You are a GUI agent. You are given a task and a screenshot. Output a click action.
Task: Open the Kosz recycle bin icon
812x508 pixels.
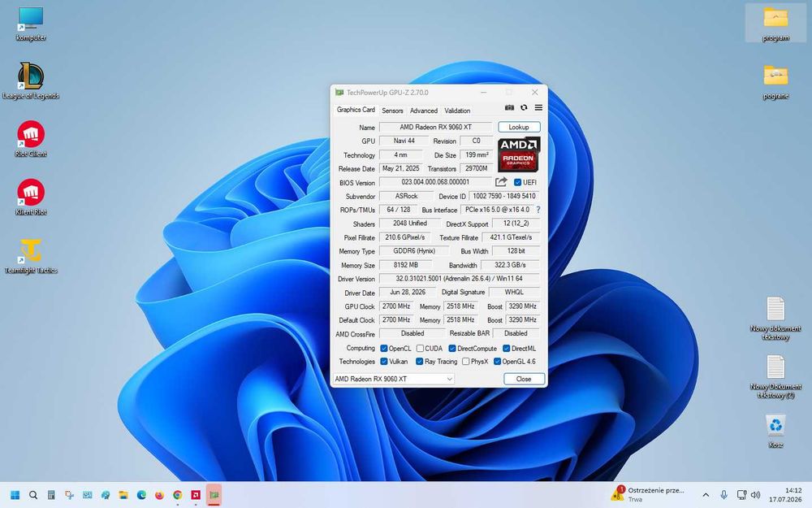click(x=775, y=431)
